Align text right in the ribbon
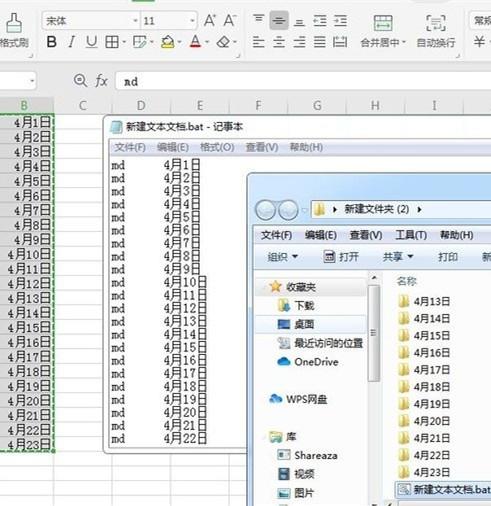Screen dimensions: 491x506 pyautogui.click(x=299, y=42)
